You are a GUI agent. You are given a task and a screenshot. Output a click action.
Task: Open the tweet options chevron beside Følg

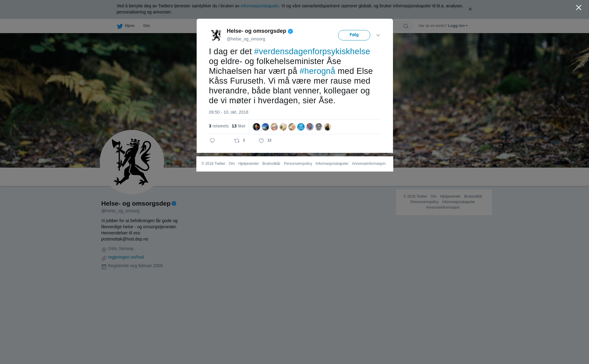tap(378, 35)
